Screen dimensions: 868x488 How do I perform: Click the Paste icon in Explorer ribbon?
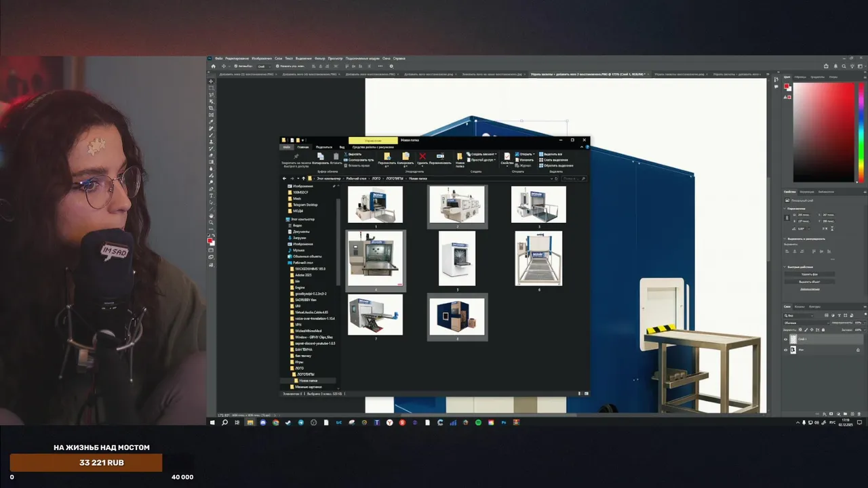(336, 156)
